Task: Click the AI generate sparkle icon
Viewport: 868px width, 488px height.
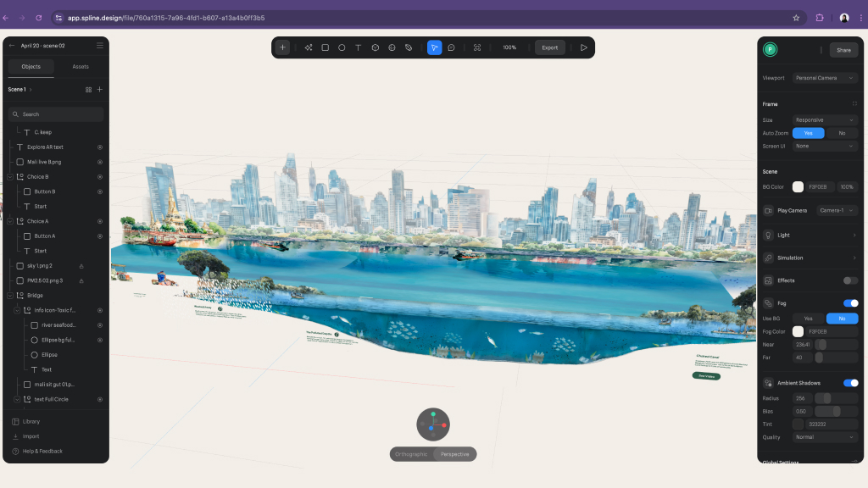Action: pos(309,47)
